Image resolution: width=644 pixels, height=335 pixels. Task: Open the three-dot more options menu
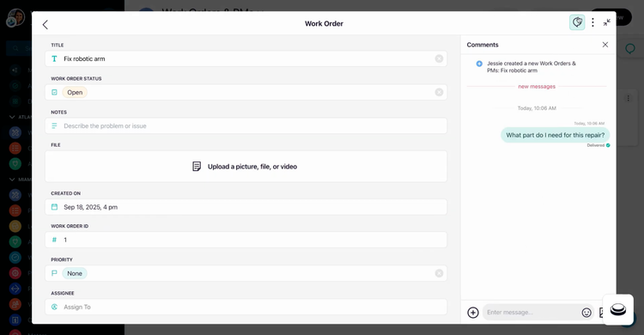pyautogui.click(x=592, y=22)
